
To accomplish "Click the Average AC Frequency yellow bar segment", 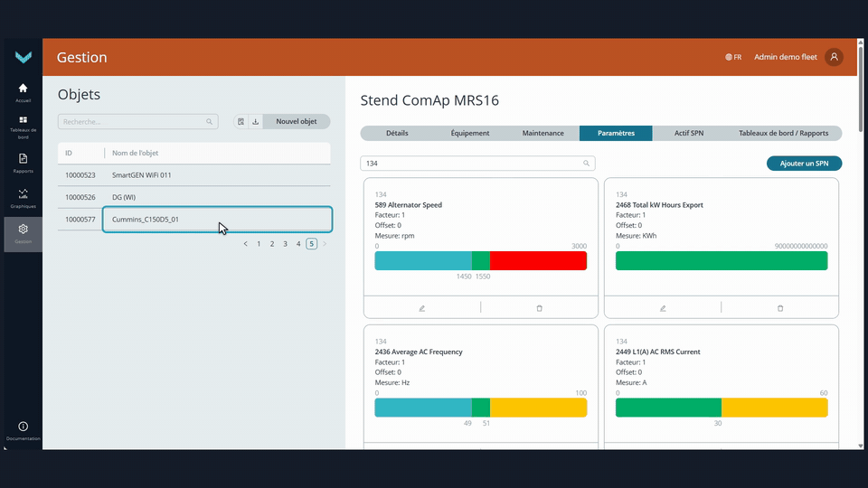I will tap(538, 408).
